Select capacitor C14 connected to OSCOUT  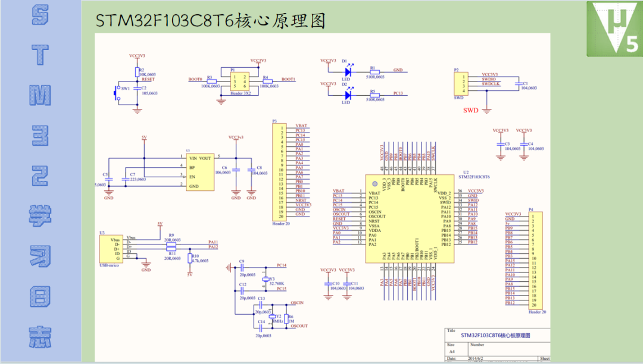click(261, 328)
